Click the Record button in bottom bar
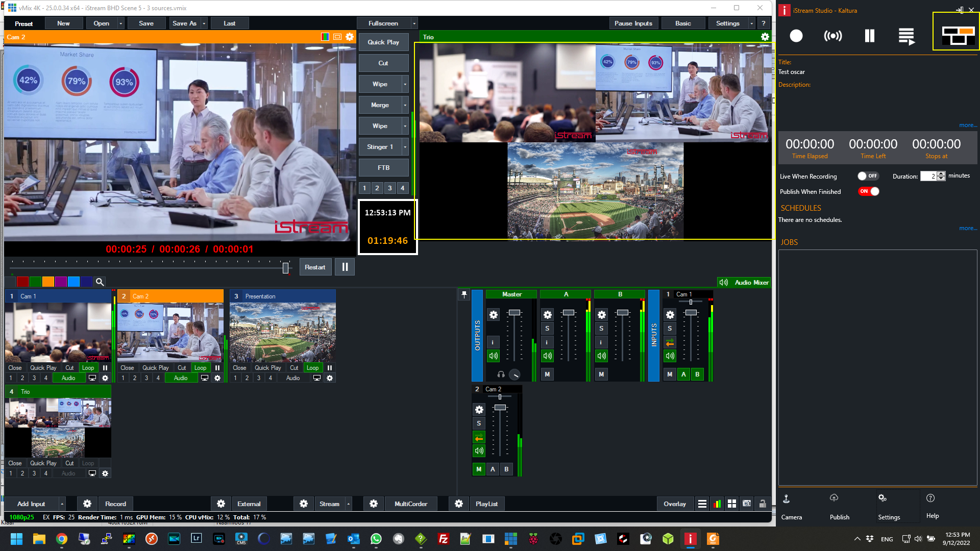980x551 pixels. coord(116,504)
